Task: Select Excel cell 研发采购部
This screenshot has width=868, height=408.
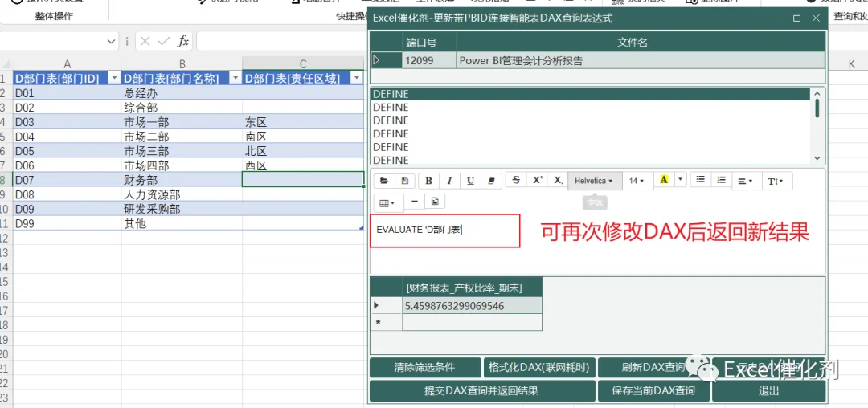Action: 182,210
